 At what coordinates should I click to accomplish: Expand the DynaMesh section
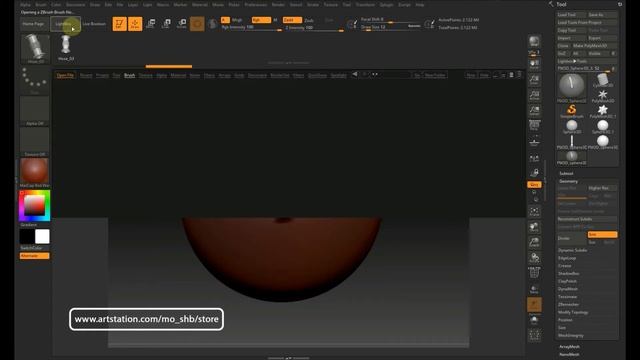(x=568, y=289)
